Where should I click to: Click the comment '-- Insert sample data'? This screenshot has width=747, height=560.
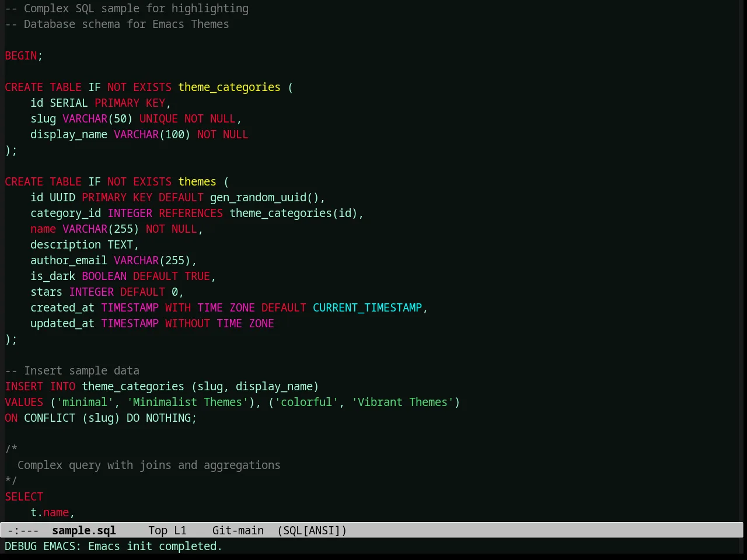[72, 370]
